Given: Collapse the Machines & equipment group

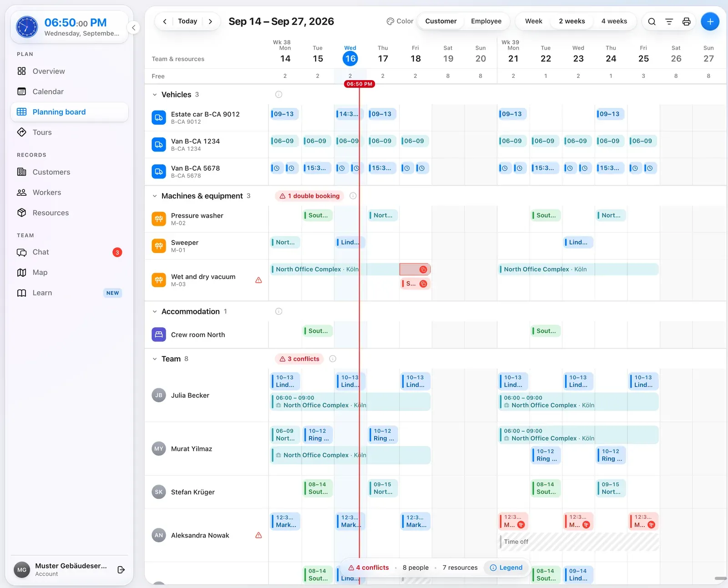Looking at the screenshot, I should [x=155, y=196].
